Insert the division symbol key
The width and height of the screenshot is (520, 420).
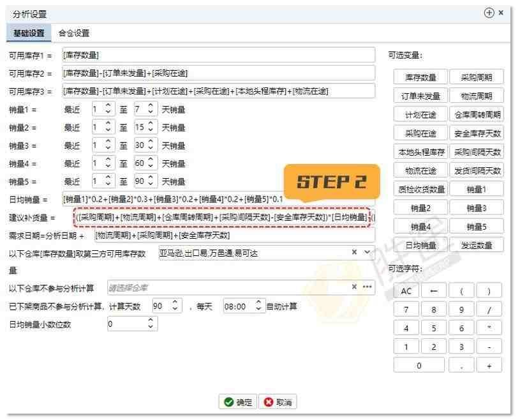(x=489, y=310)
